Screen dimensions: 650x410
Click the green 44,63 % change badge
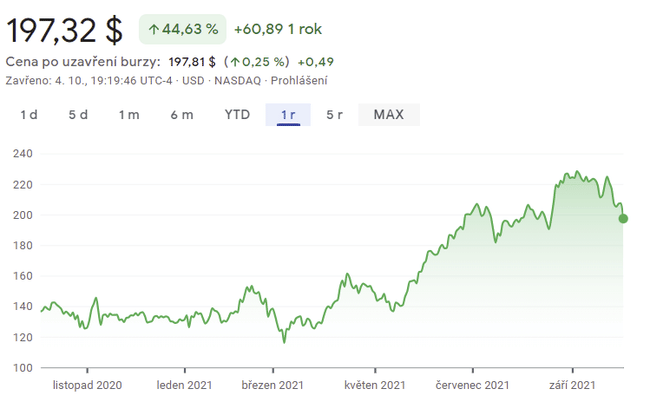pyautogui.click(x=182, y=29)
